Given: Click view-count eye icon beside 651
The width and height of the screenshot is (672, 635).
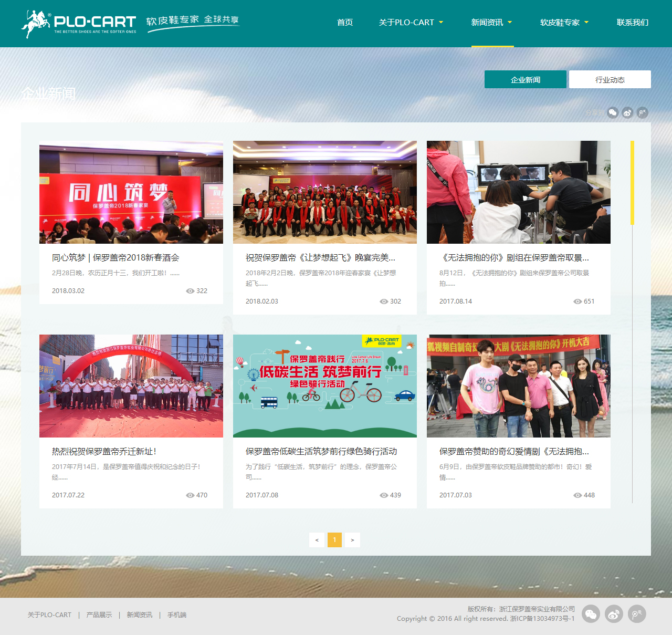Looking at the screenshot, I should (577, 301).
